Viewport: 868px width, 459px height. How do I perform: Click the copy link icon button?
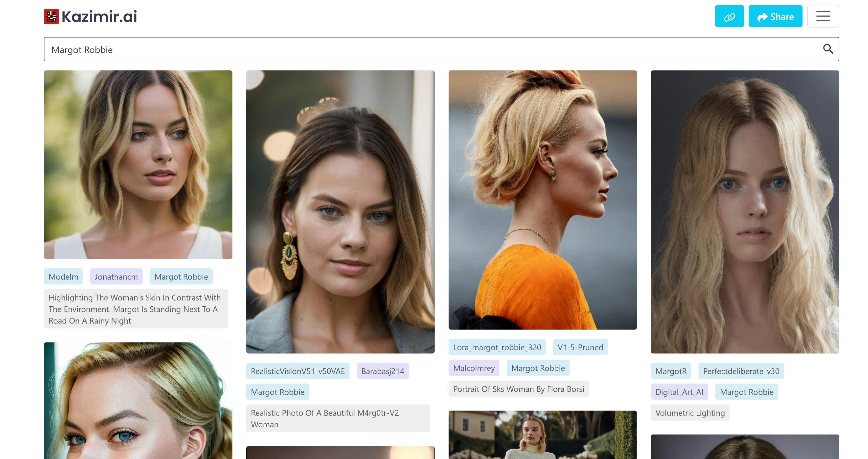point(729,17)
